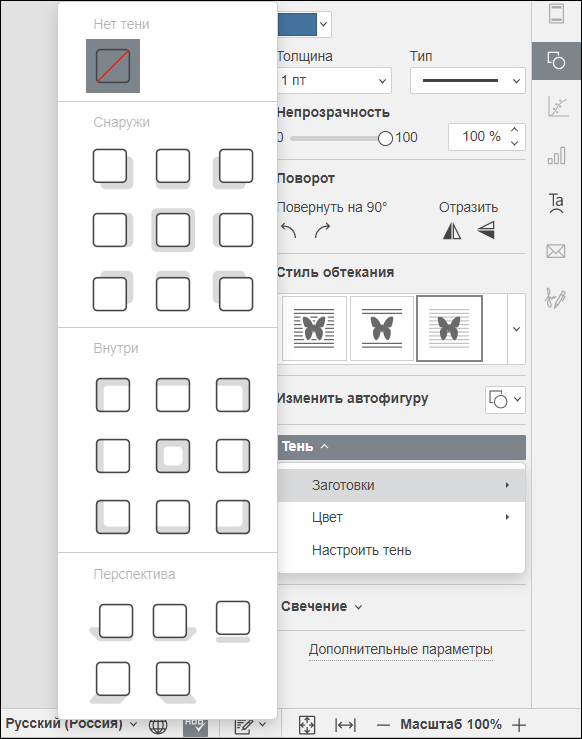Open bar chart settings sidebar tab
The height and width of the screenshot is (739, 582).
click(557, 156)
